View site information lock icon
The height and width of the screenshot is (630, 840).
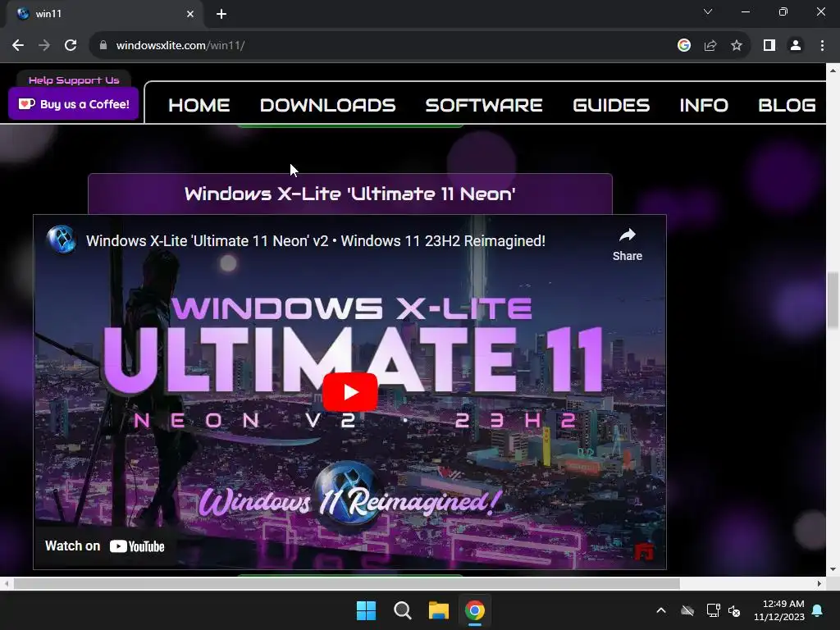coord(103,46)
